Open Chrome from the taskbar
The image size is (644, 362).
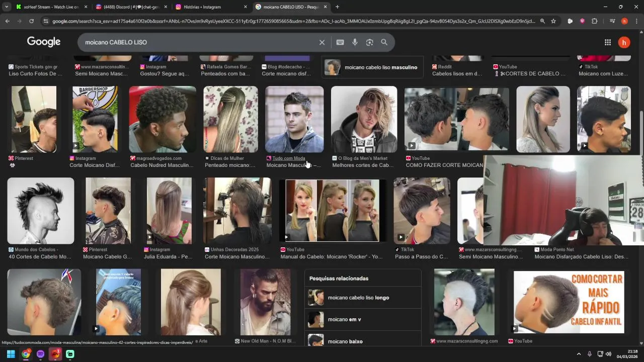(x=26, y=354)
